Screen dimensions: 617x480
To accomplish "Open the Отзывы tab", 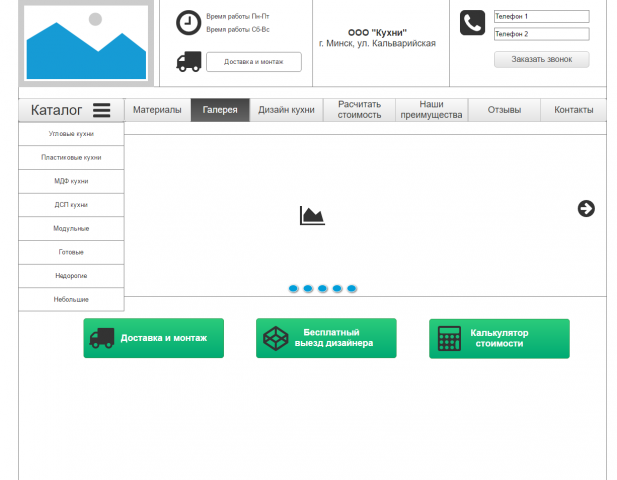I will click(x=504, y=110).
